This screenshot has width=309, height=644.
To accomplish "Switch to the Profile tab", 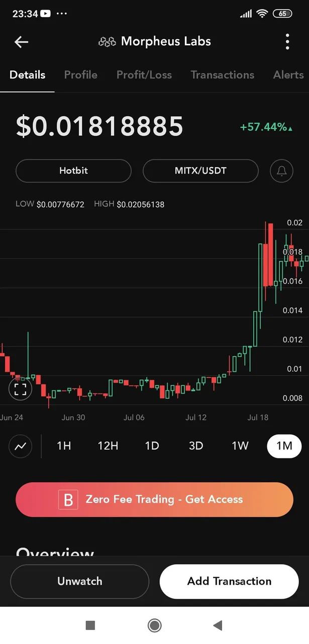I will [x=81, y=75].
